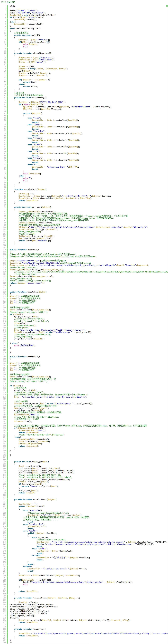Click the switch ($object->EventKey) line

click(x=42, y=533)
